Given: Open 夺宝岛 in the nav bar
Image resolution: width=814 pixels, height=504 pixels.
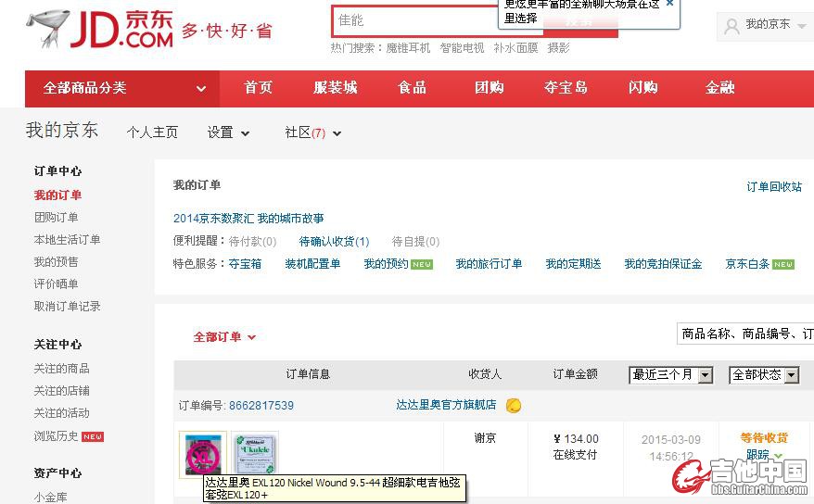Looking at the screenshot, I should click(566, 88).
